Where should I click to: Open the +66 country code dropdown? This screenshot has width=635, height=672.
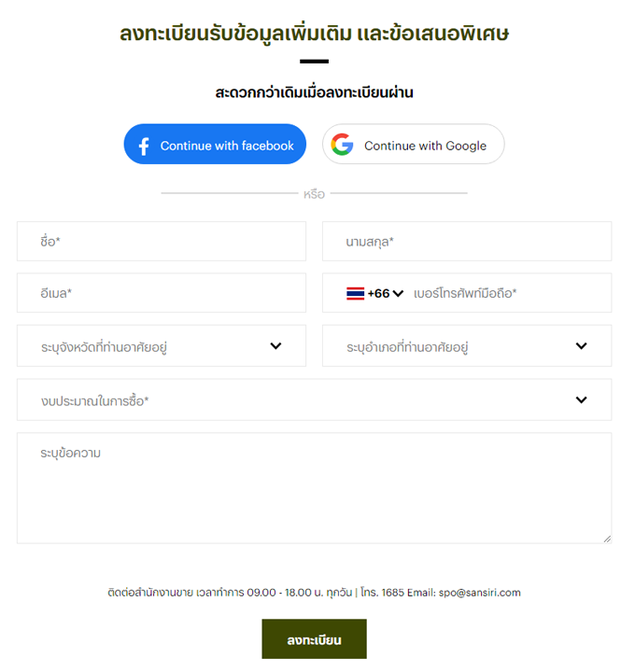(385, 293)
